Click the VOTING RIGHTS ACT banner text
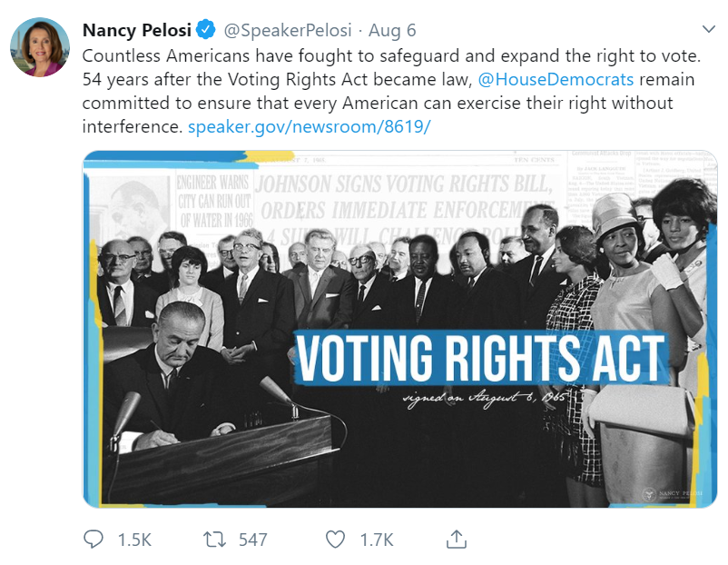Image resolution: width=728 pixels, height=565 pixels. [481, 358]
